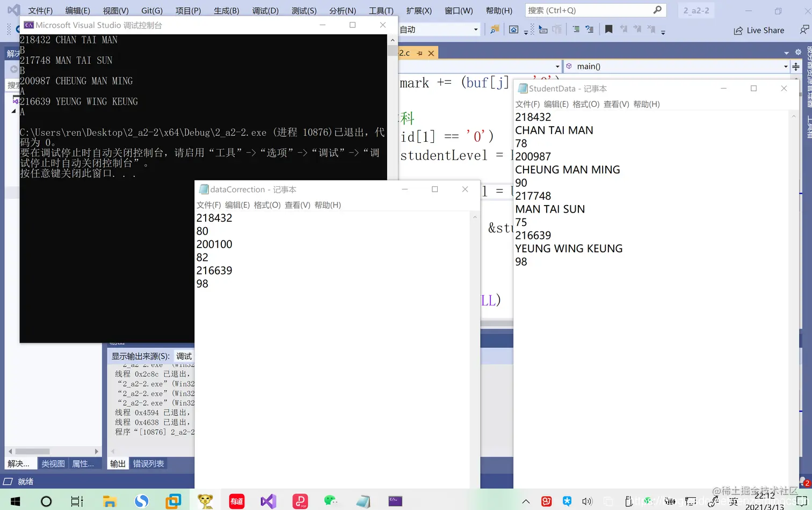812x510 pixels.
Task: Open WeChat icon on taskbar
Action: 331,501
